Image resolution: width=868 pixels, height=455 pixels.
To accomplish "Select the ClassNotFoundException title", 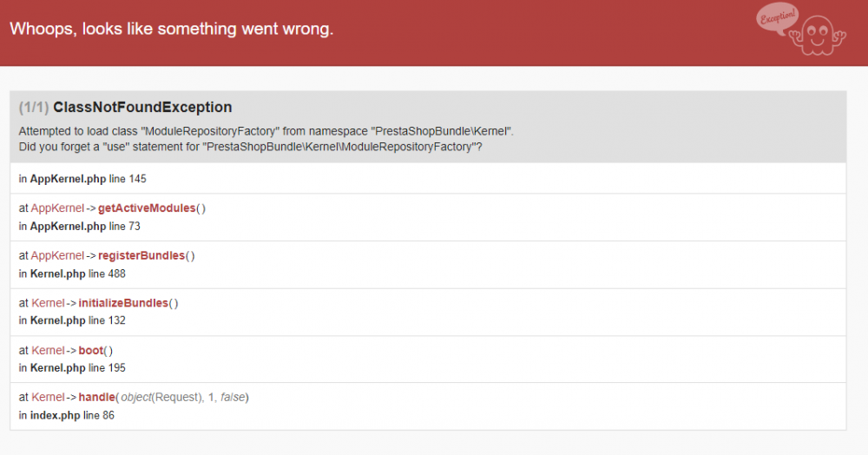I will 142,108.
